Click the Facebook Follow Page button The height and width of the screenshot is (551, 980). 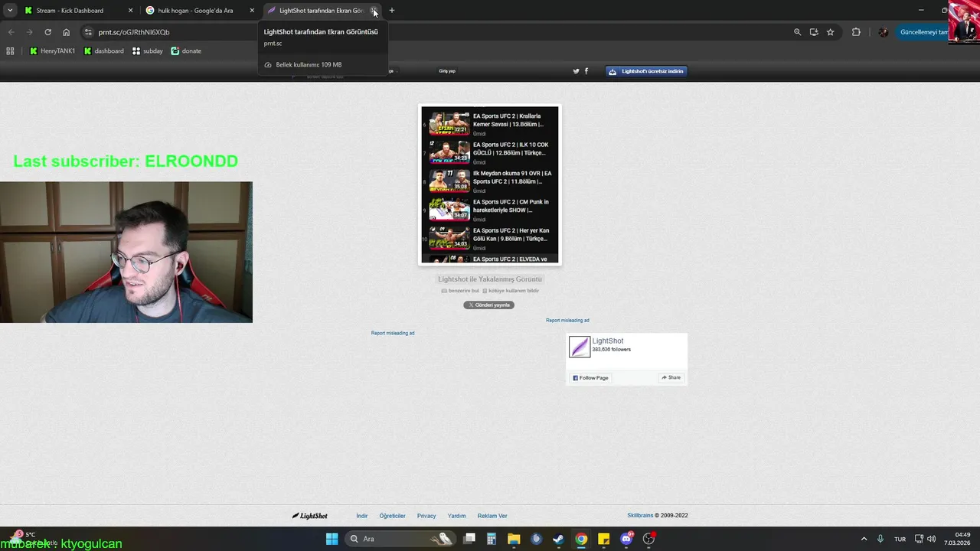(590, 378)
